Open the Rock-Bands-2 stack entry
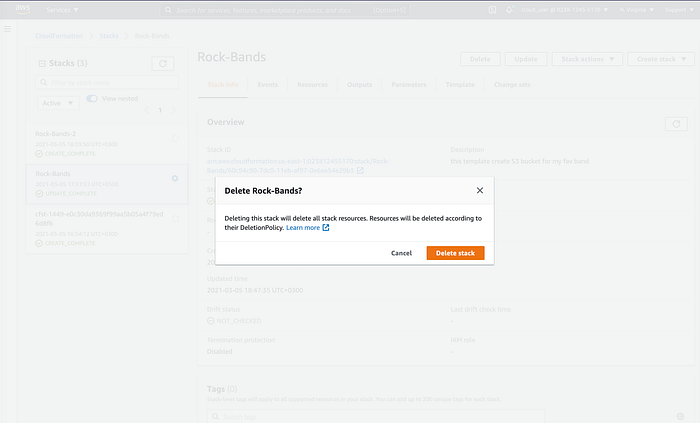This screenshot has width=700, height=423. click(x=56, y=134)
